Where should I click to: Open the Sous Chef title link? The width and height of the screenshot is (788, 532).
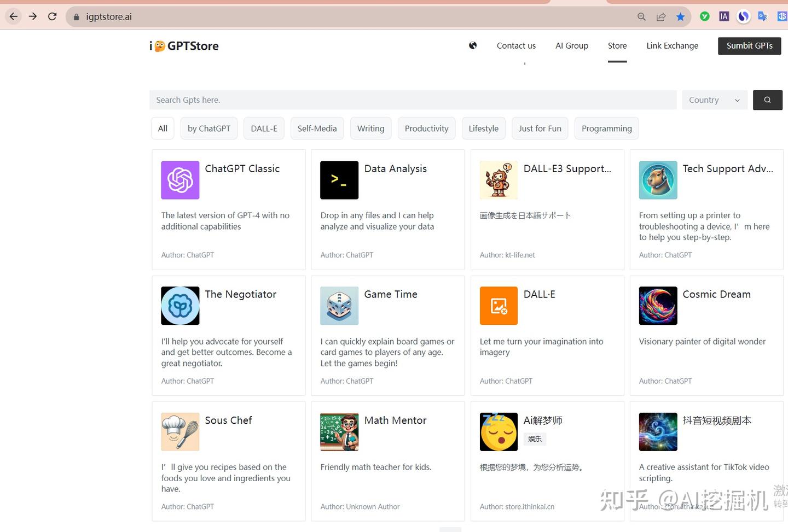(228, 420)
